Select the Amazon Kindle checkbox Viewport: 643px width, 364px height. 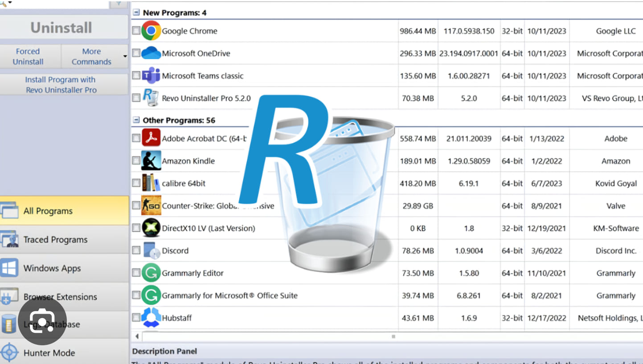pyautogui.click(x=136, y=161)
